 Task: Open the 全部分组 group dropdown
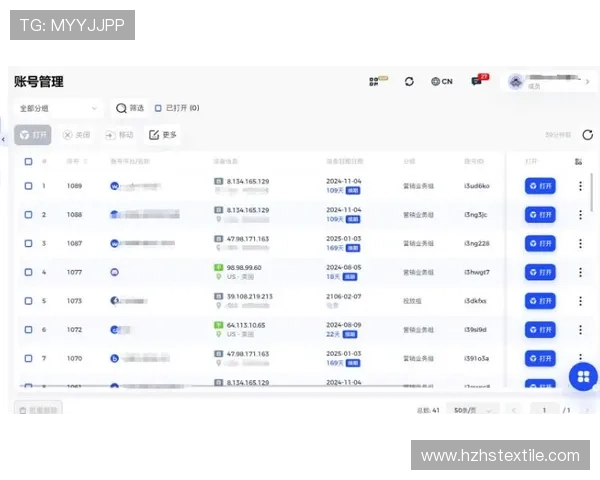pos(58,108)
